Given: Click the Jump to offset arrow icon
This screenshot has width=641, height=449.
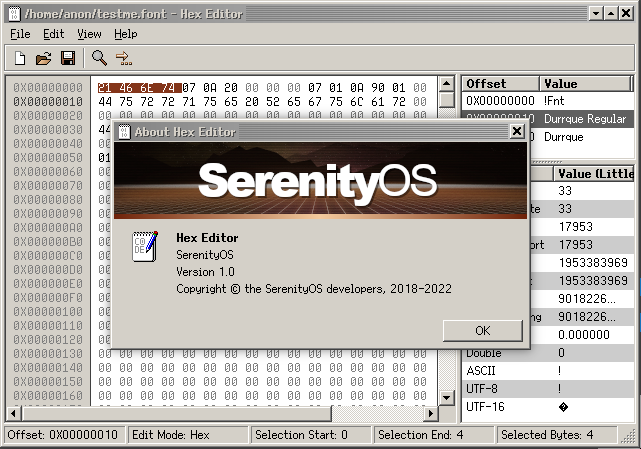Looking at the screenshot, I should point(123,58).
